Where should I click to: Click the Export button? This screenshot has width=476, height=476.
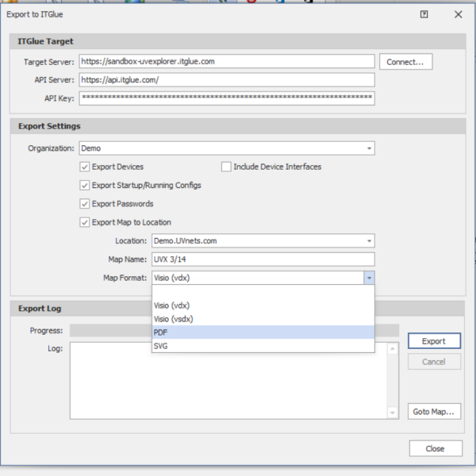[x=434, y=341]
